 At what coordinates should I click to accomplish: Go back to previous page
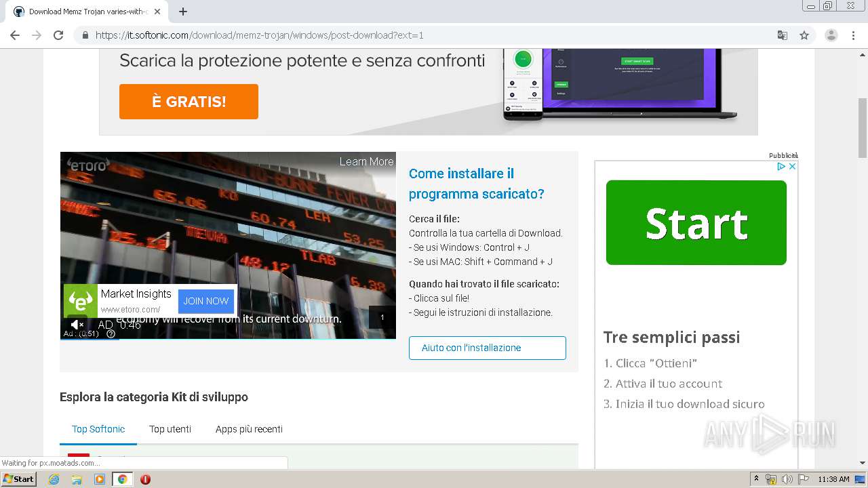click(x=15, y=35)
